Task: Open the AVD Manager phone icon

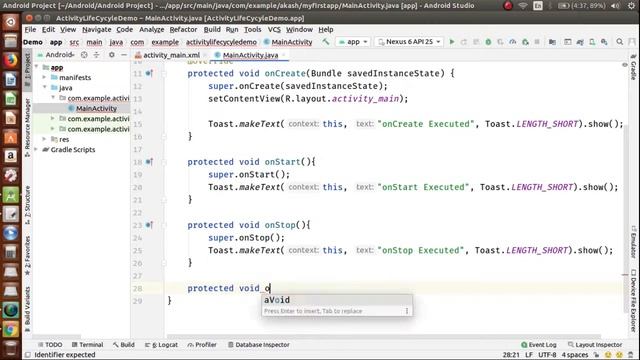Action: (x=592, y=42)
